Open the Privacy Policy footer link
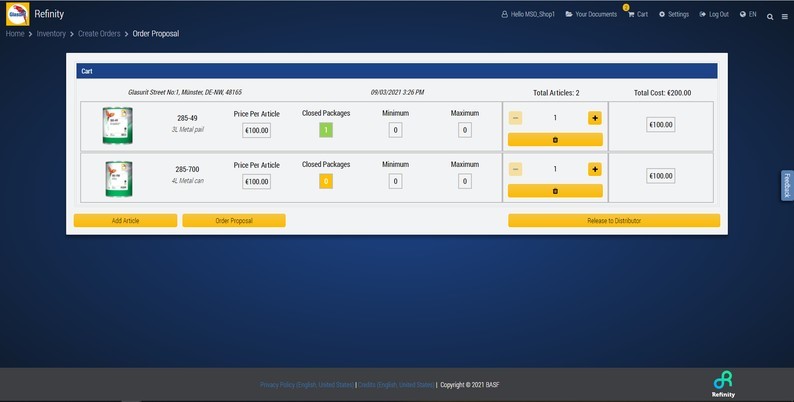 pyautogui.click(x=307, y=385)
